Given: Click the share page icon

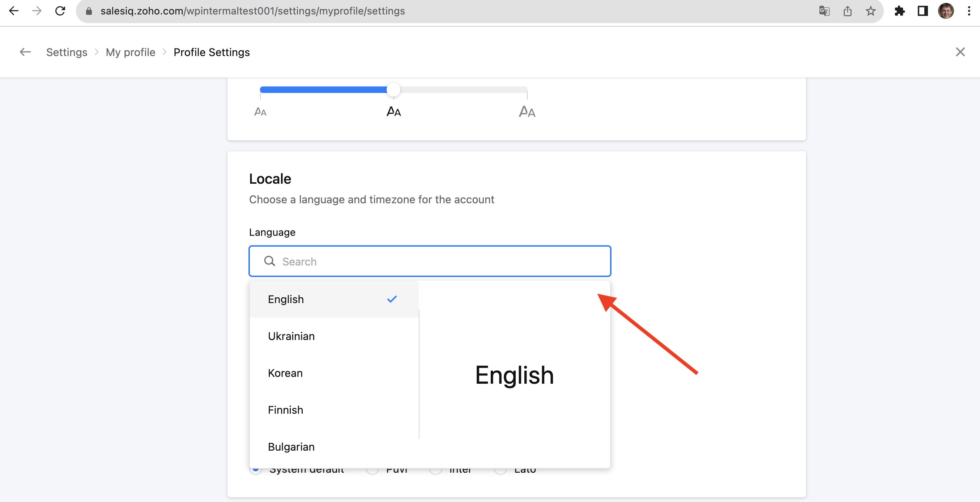Looking at the screenshot, I should coord(847,10).
